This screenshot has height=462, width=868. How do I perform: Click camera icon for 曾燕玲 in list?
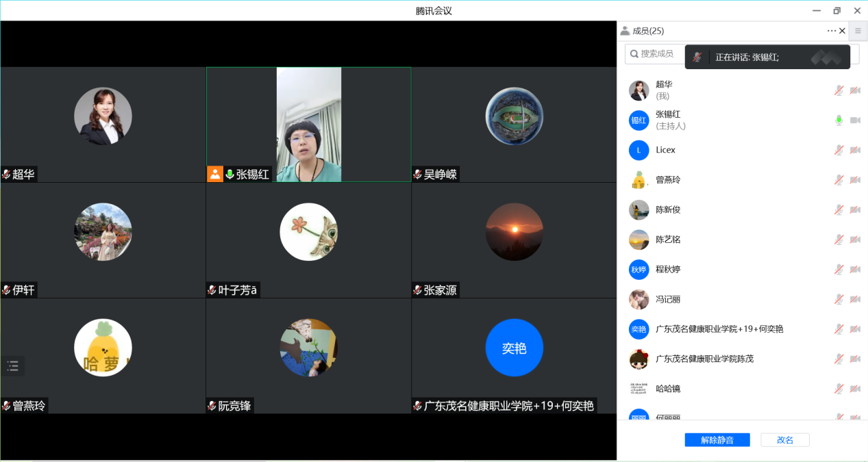pos(855,180)
